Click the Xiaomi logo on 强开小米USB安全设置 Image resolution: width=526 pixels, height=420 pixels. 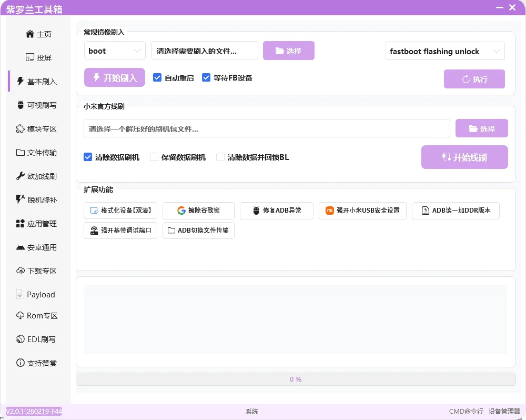pos(330,211)
